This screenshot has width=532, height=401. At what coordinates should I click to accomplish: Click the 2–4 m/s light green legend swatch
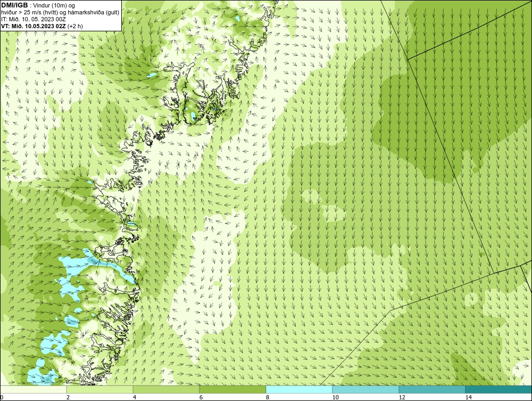point(100,389)
